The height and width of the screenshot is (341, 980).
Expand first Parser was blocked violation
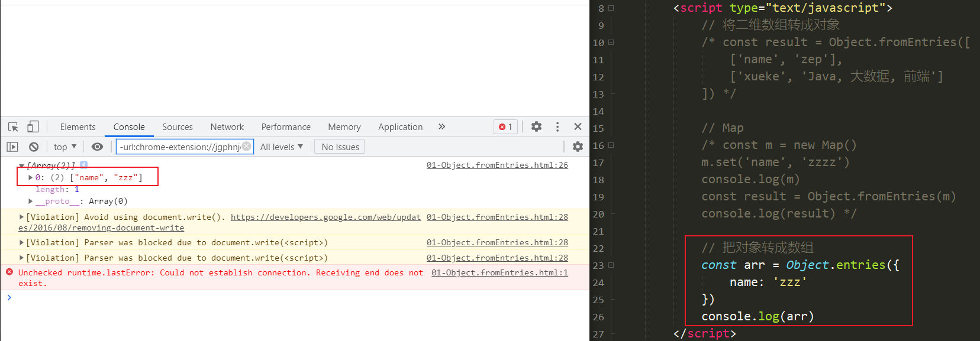[x=21, y=242]
